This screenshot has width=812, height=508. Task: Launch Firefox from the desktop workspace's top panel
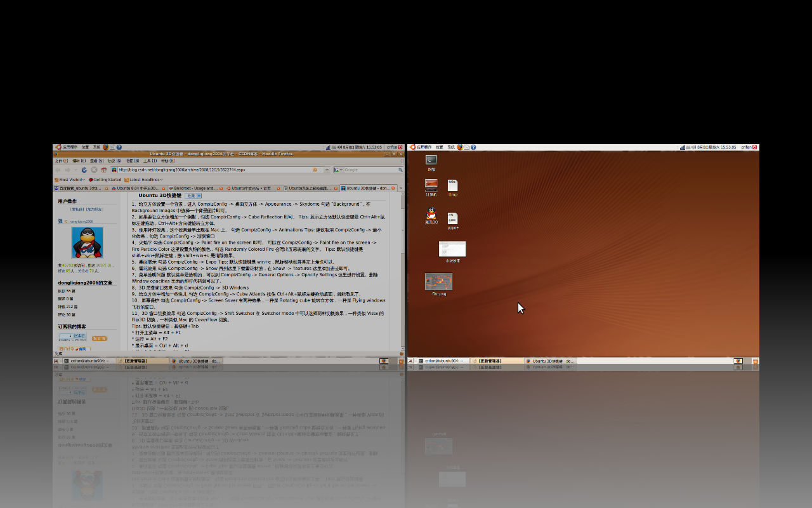459,147
